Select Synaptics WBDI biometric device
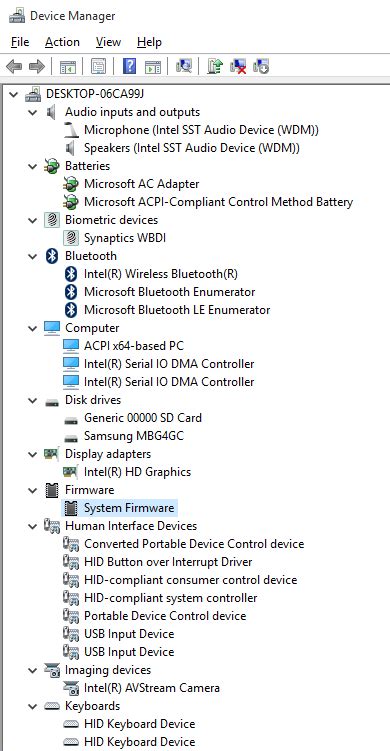The width and height of the screenshot is (390, 751). click(x=125, y=238)
